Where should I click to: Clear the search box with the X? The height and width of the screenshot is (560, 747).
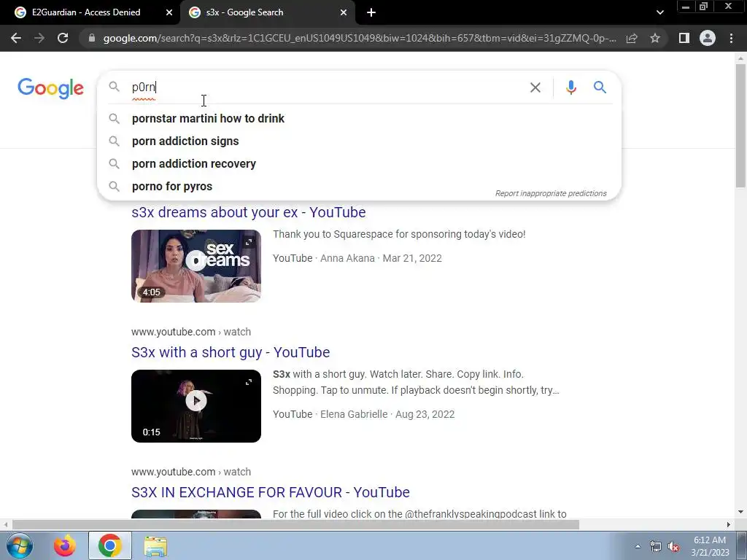pos(535,87)
